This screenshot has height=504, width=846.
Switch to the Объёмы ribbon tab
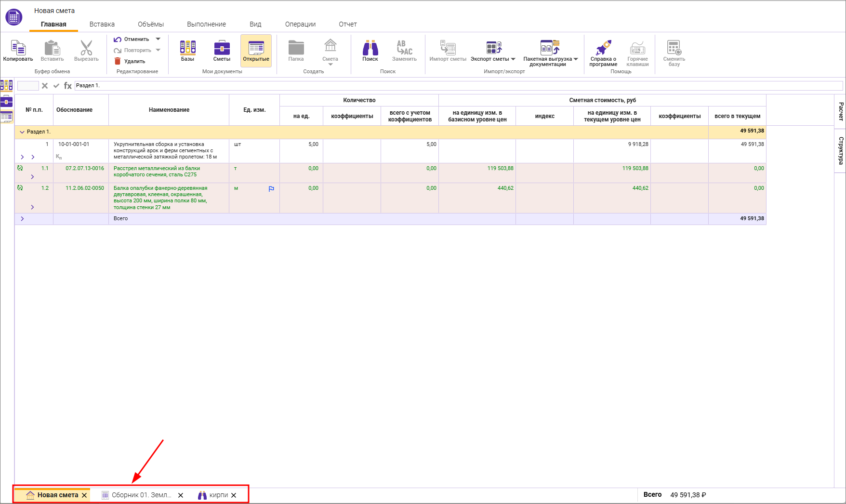(x=150, y=24)
